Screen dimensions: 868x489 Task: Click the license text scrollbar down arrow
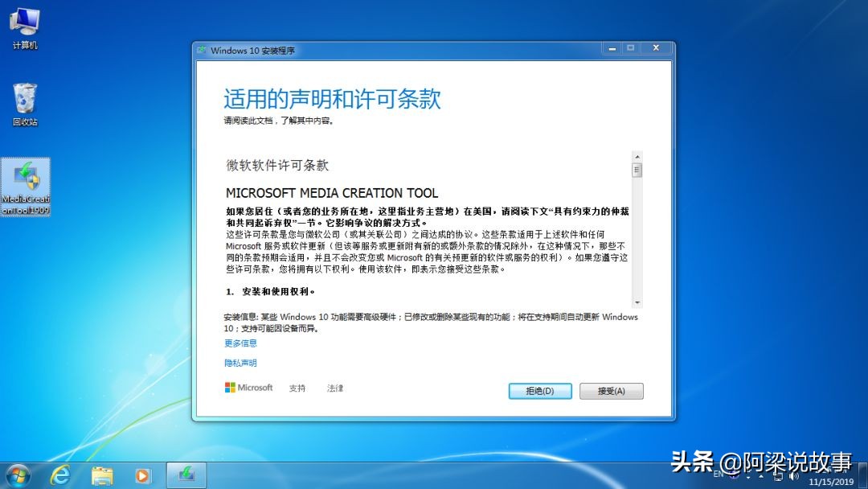(x=637, y=302)
